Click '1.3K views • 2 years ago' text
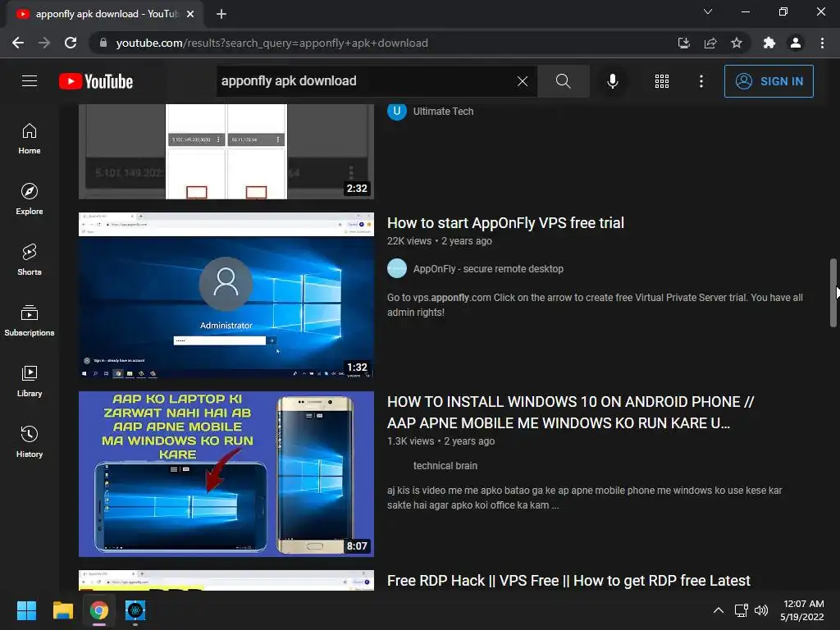The width and height of the screenshot is (840, 630). click(x=441, y=441)
